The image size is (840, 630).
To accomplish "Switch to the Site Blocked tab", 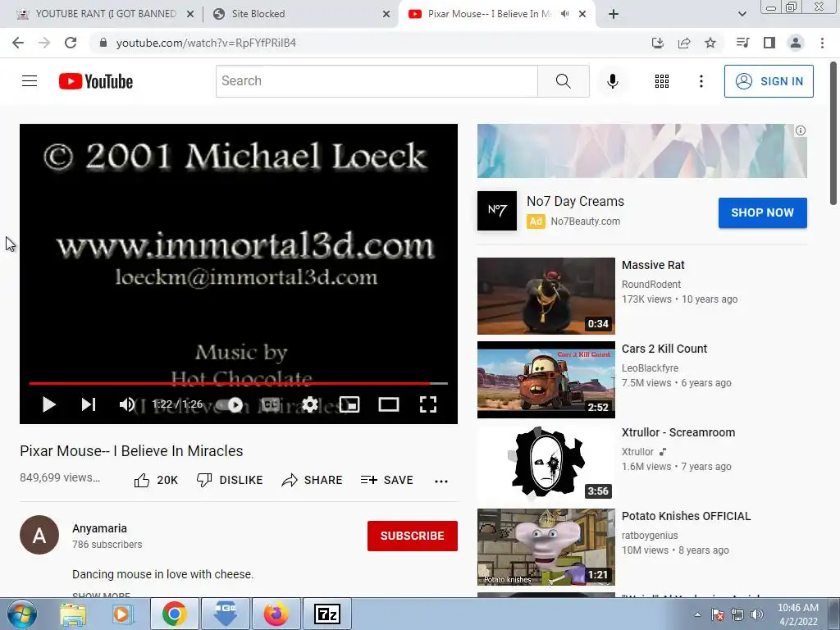I will pos(300,14).
